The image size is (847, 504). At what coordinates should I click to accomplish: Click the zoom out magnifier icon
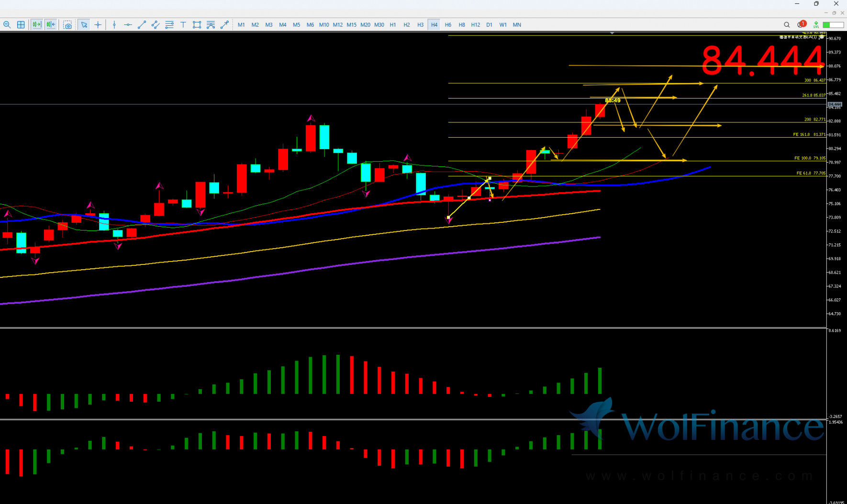click(7, 25)
